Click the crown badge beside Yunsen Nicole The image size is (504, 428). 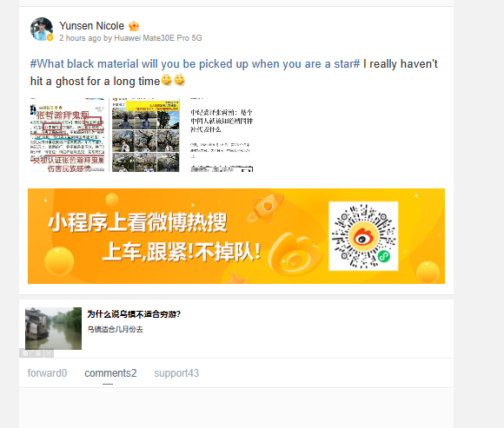pyautogui.click(x=134, y=26)
